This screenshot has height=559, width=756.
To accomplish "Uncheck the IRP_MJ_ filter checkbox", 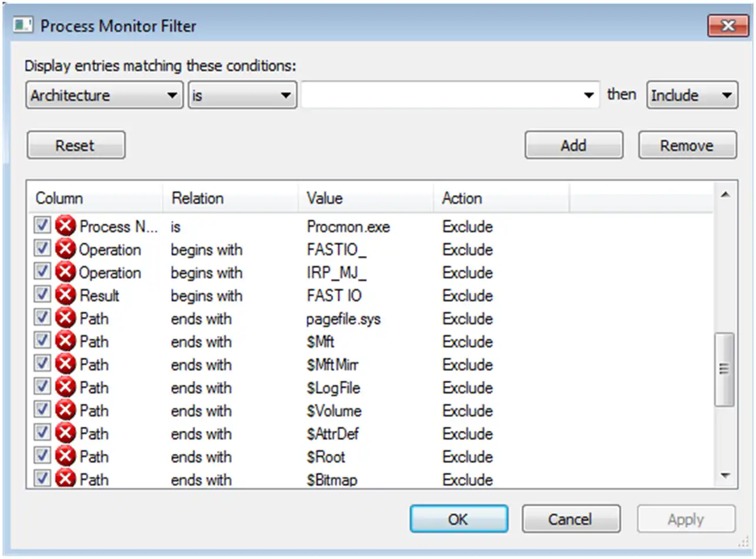I will click(x=42, y=272).
